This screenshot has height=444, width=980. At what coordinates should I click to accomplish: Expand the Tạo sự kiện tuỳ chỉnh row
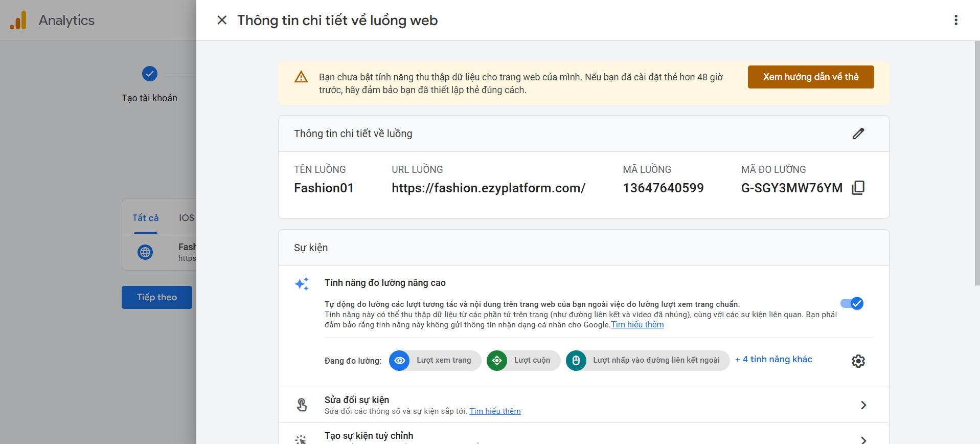coord(863,439)
